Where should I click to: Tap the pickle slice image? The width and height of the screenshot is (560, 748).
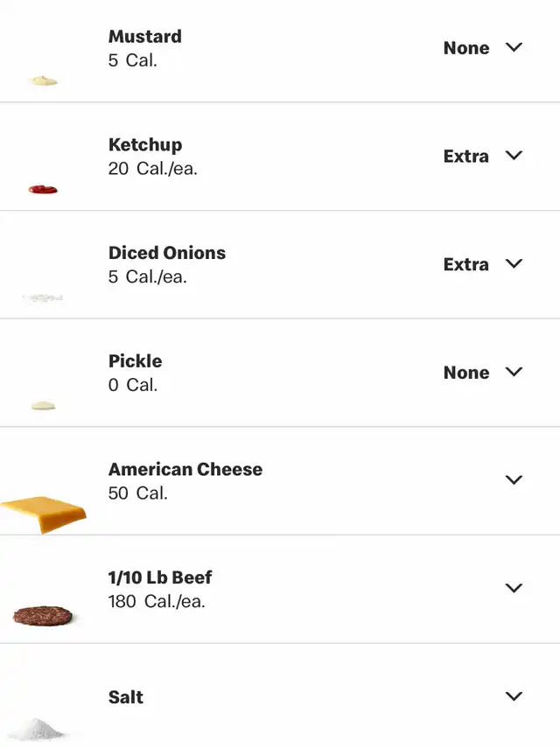43,406
